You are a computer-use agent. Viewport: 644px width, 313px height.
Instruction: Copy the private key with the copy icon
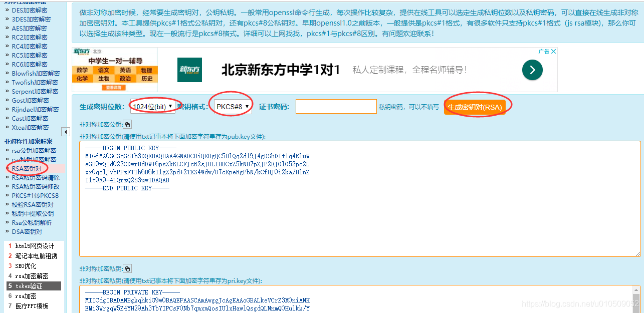127,268
